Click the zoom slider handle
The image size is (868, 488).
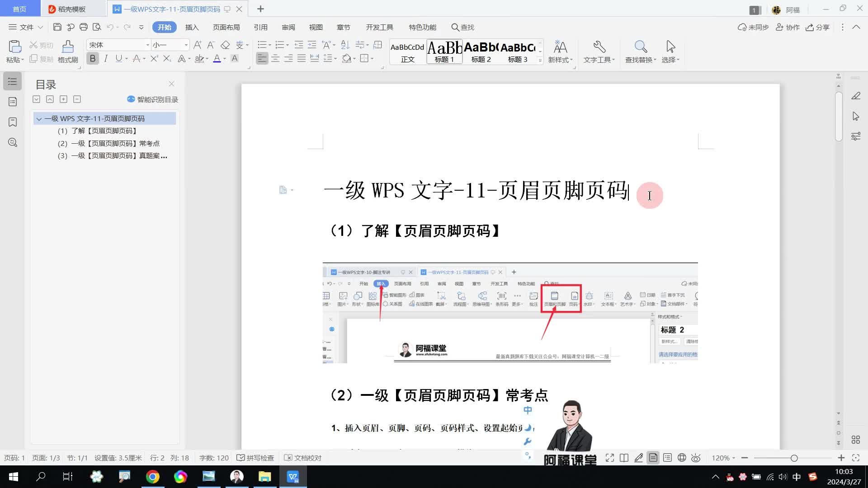tap(794, 458)
